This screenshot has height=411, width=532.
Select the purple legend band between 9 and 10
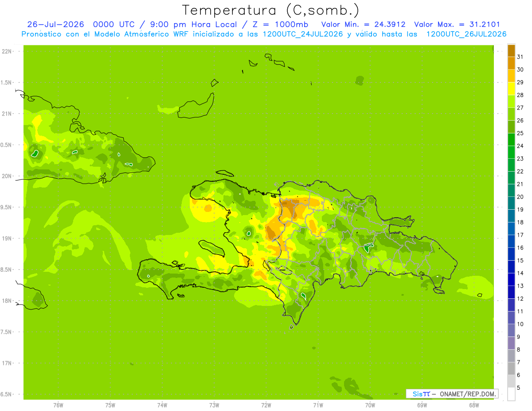coord(511,330)
